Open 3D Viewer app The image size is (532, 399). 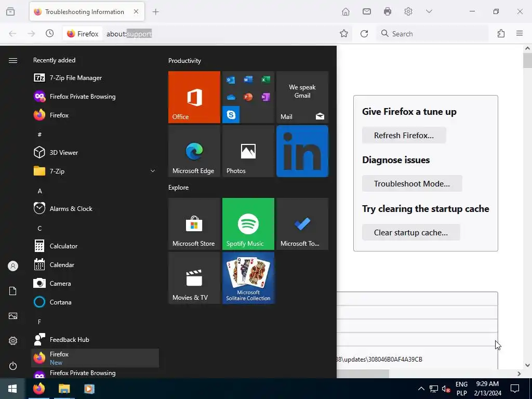pos(95,152)
